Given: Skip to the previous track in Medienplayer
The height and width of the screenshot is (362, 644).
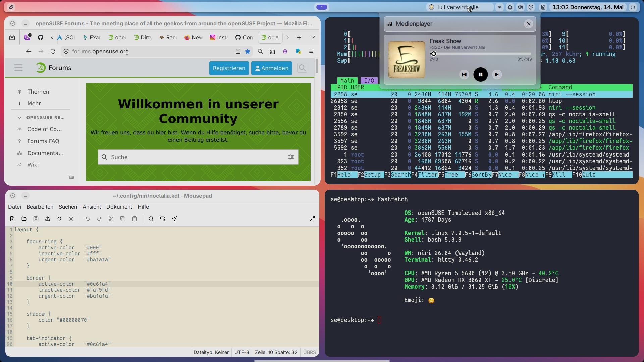Looking at the screenshot, I should click(x=464, y=75).
